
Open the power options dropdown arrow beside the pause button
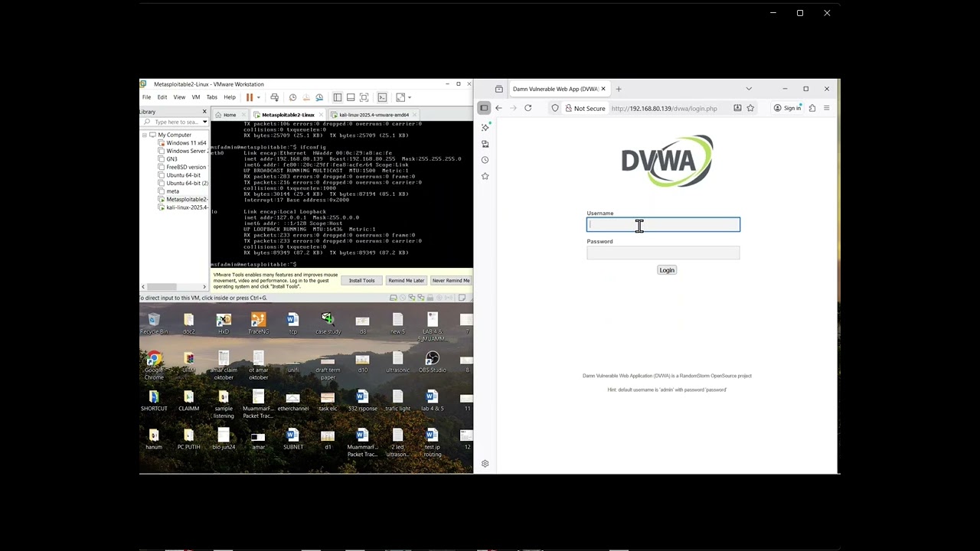tap(258, 97)
